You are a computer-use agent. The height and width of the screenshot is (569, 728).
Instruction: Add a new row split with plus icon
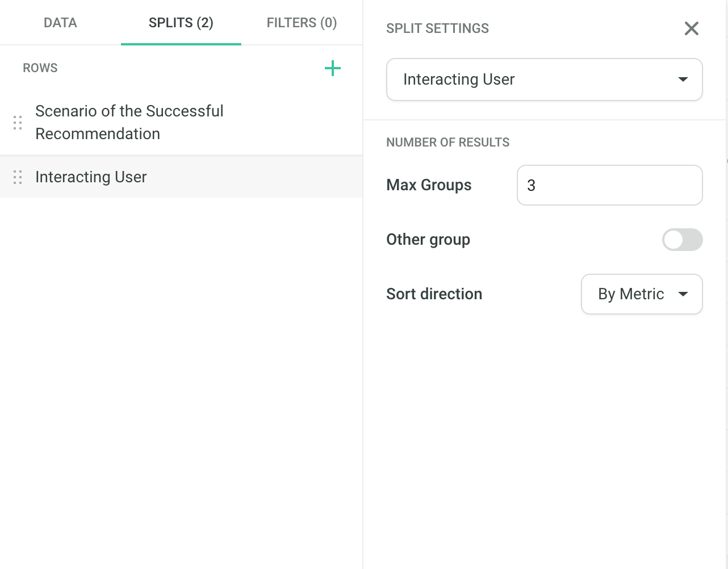(x=332, y=69)
